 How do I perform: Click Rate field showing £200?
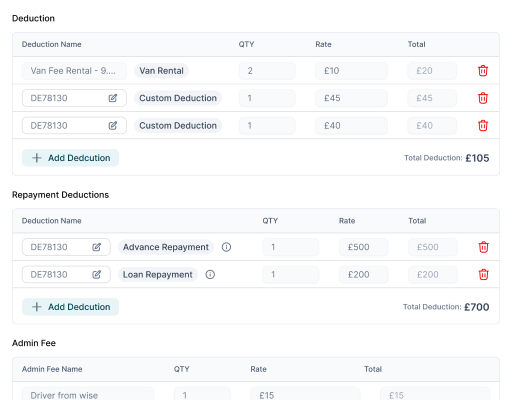pos(364,274)
